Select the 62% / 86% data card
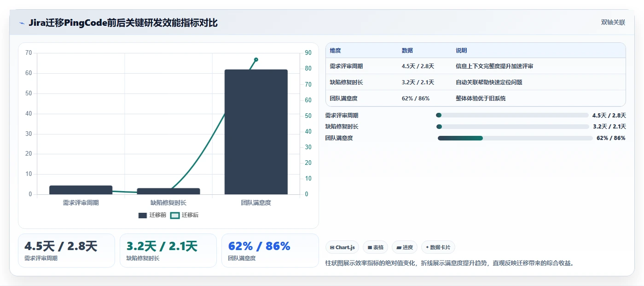The height and width of the screenshot is (286, 644). tap(270, 251)
